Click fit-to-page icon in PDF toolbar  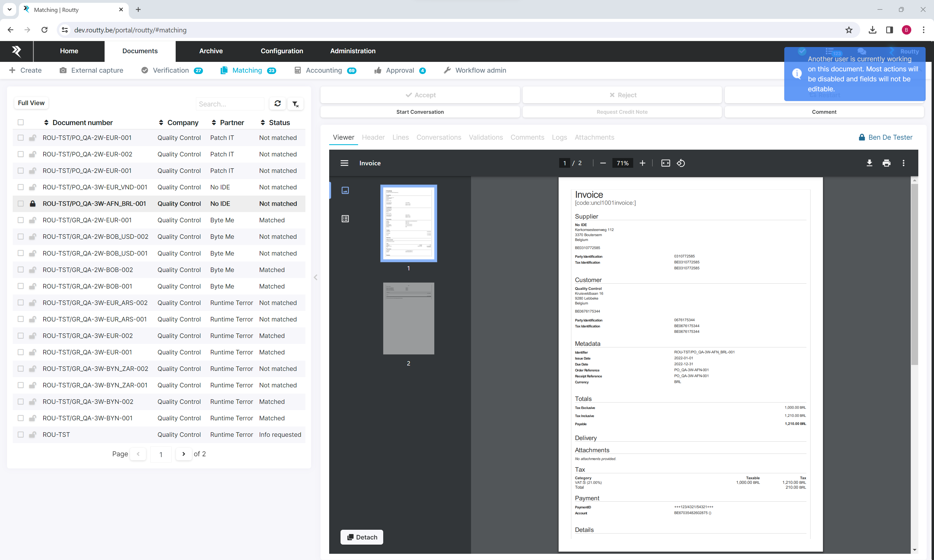click(666, 163)
